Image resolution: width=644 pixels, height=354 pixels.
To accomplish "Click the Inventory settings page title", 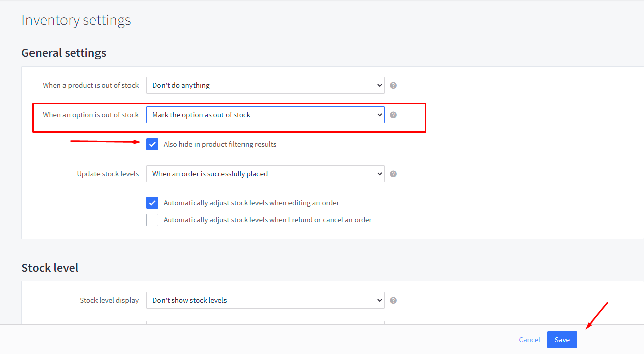I will point(76,20).
